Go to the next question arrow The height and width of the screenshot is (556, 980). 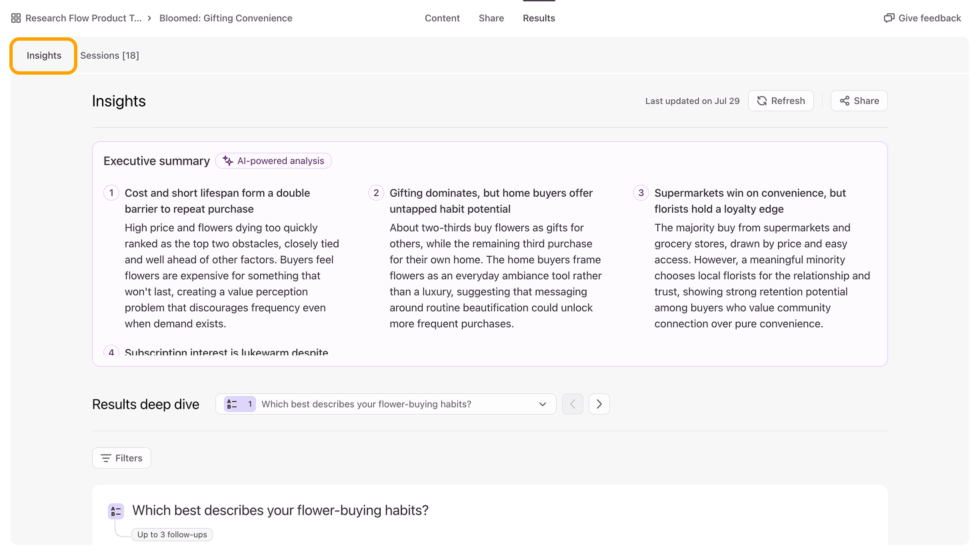click(599, 404)
